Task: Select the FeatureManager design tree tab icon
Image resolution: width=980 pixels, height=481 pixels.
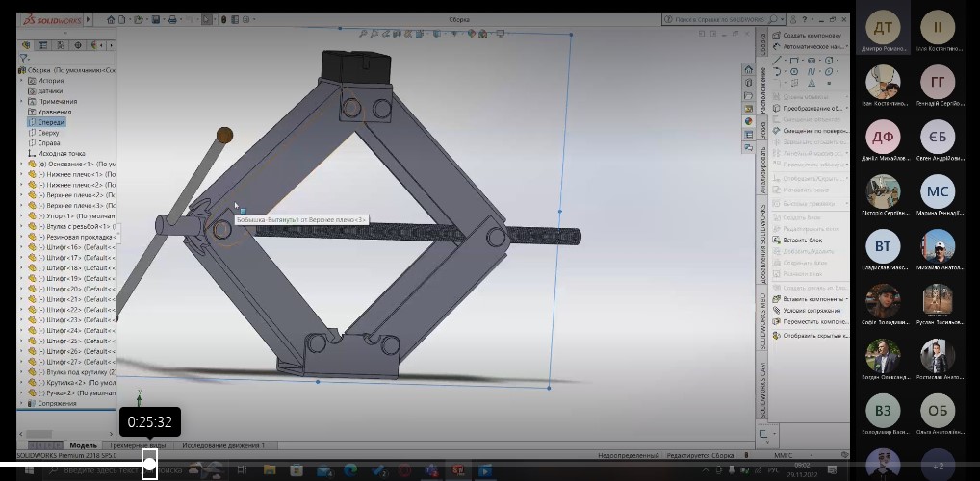Action: [27, 45]
